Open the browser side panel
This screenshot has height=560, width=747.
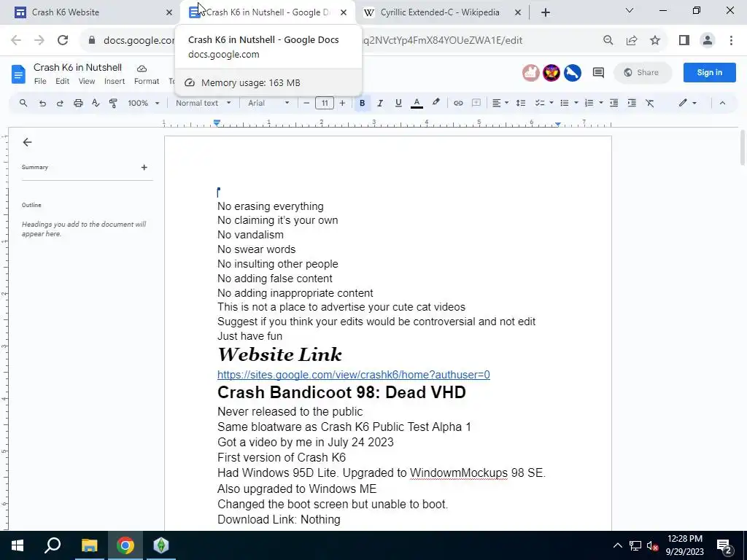(684, 41)
